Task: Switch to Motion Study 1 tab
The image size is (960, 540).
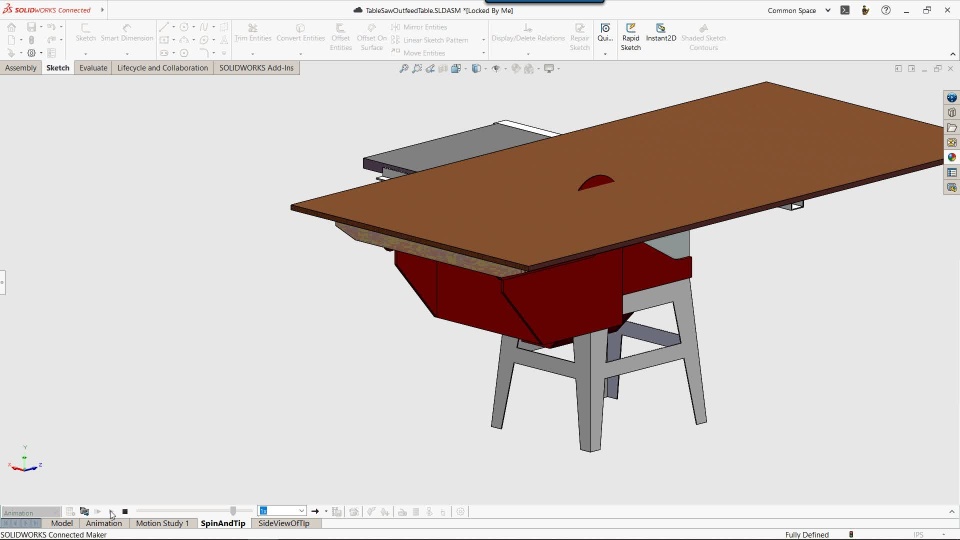Action: [162, 523]
